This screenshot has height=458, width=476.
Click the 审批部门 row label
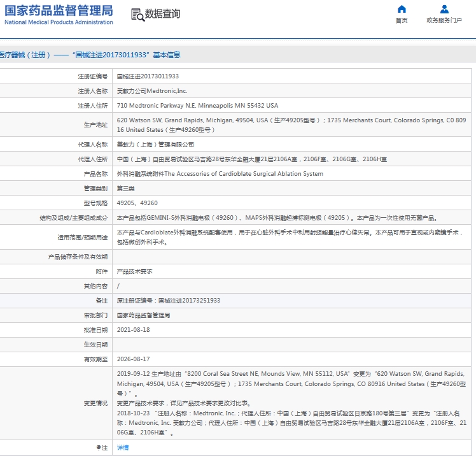[95, 315]
